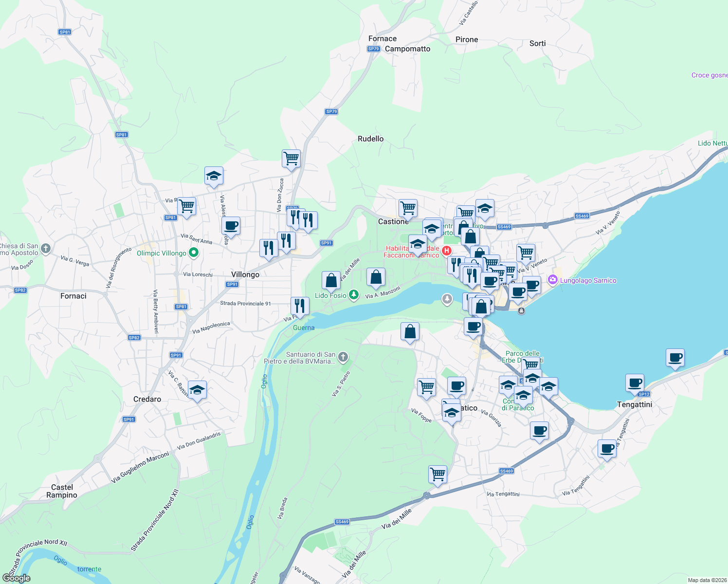Screen dimensions: 728x584
Task: Click the graduation cap marker near Credaro
Action: pyautogui.click(x=197, y=389)
